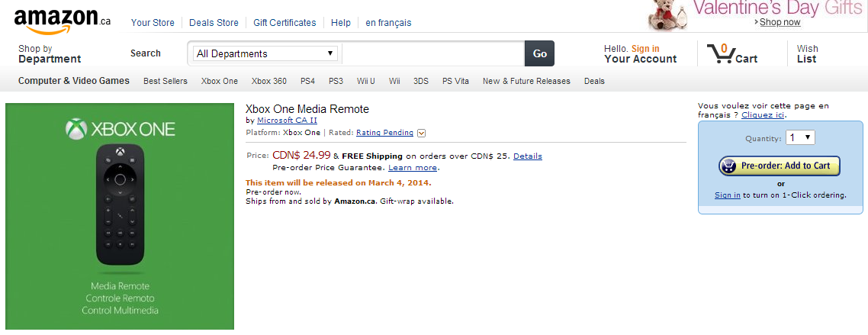The width and height of the screenshot is (868, 335).
Task: Click the CDN$ 24.99 price
Action: [302, 155]
